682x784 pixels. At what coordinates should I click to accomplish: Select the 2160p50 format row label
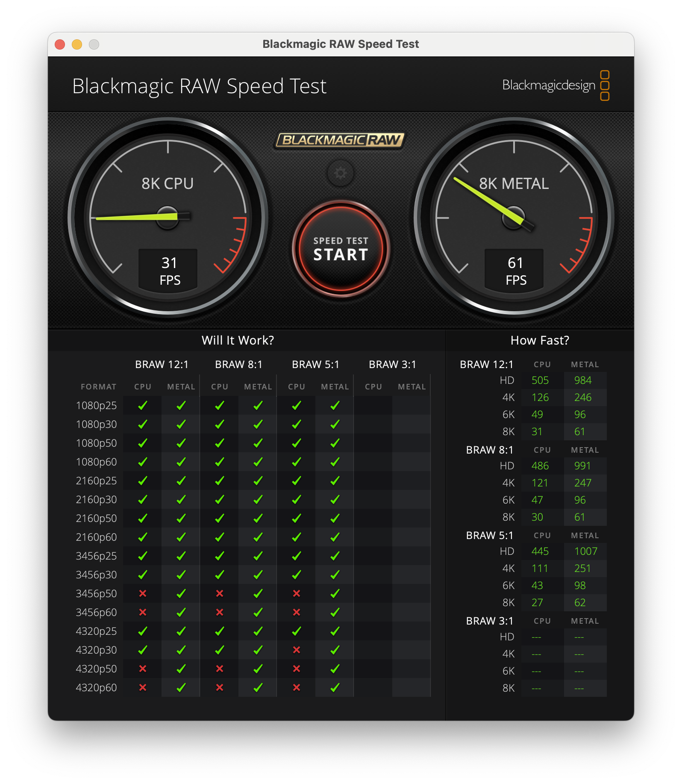[x=96, y=518]
